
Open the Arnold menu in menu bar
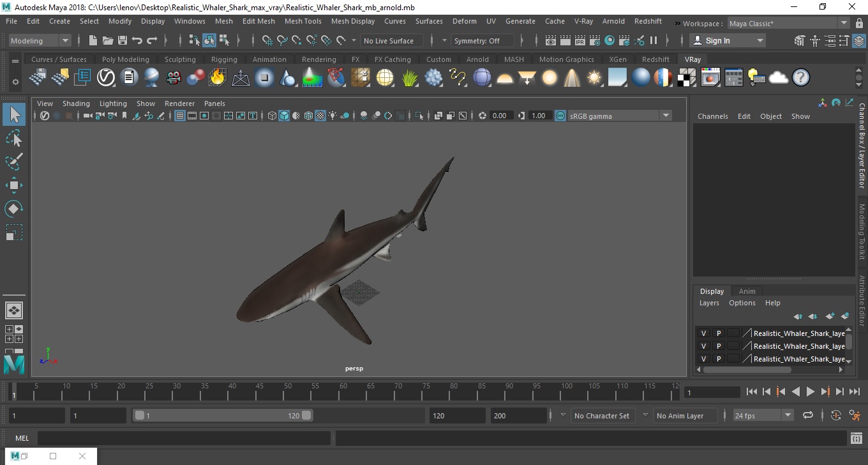coord(613,21)
